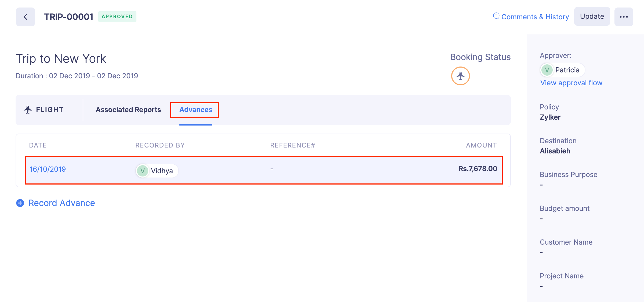Click the APPROVED status badge

point(117,16)
